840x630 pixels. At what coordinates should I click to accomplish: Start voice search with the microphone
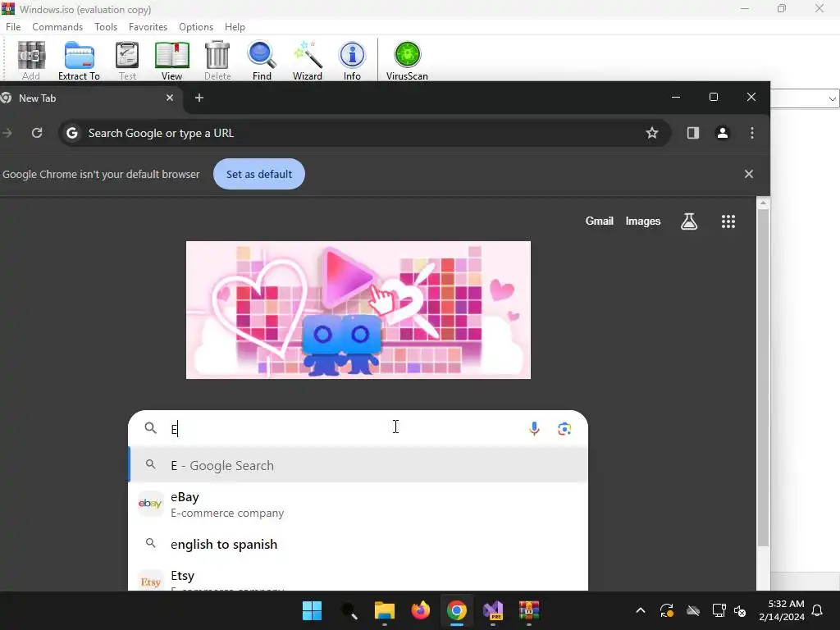coord(534,428)
